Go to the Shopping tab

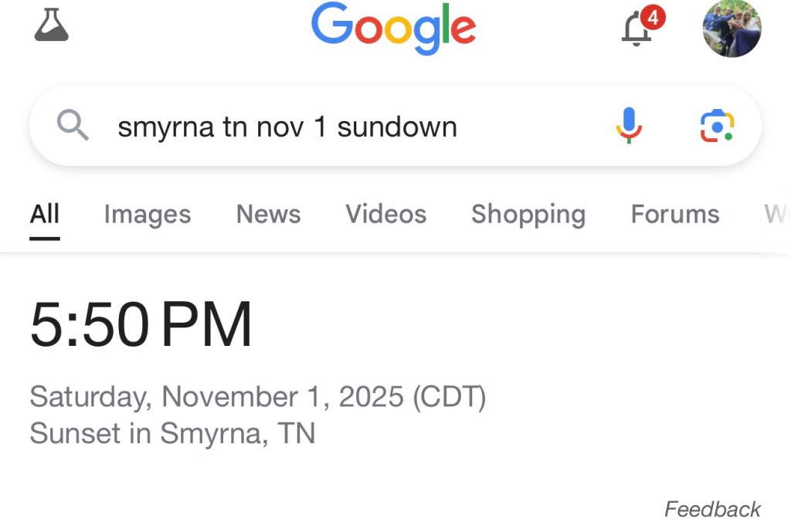pos(528,214)
